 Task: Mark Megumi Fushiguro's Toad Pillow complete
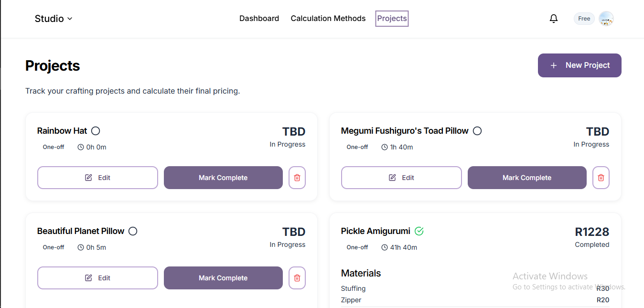click(x=526, y=178)
